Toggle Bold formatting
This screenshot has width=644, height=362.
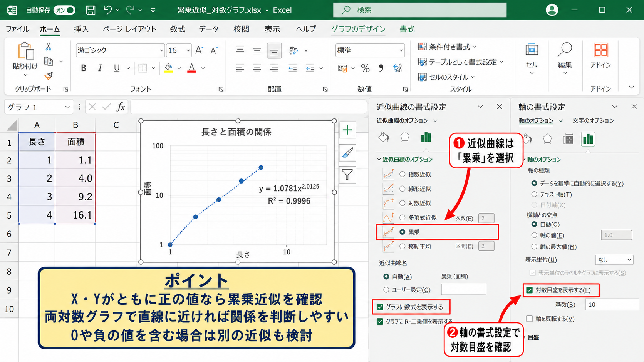83,68
